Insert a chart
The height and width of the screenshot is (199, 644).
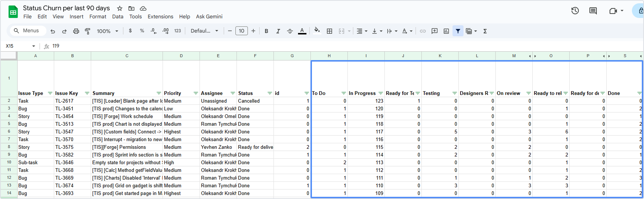[x=446, y=31]
